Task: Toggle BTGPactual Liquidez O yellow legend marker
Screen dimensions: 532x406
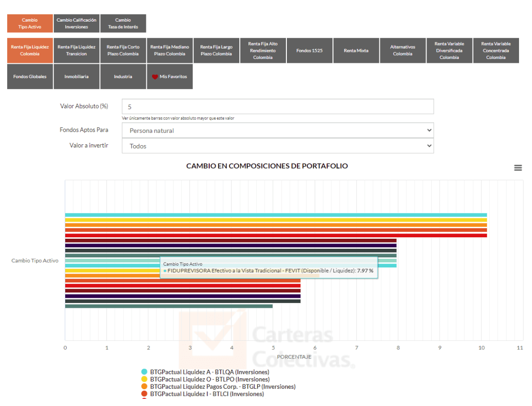Action: coord(144,379)
